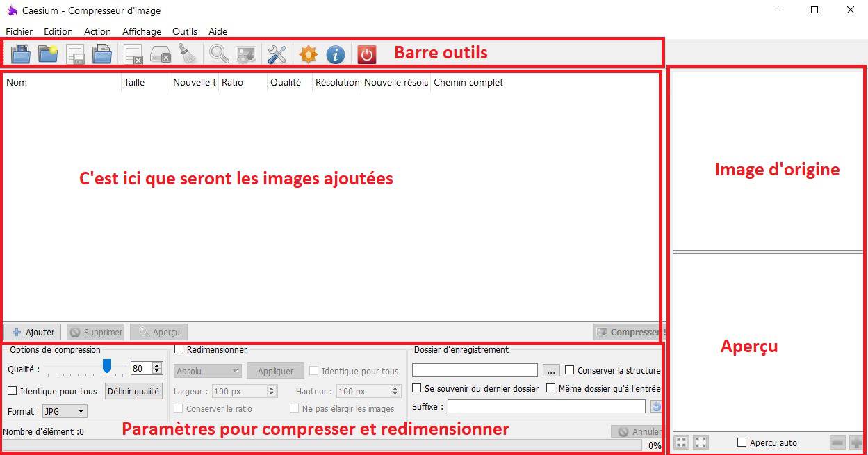Screen dimensions: 868x455
Task: Click the Ajouter button
Action: pos(33,332)
